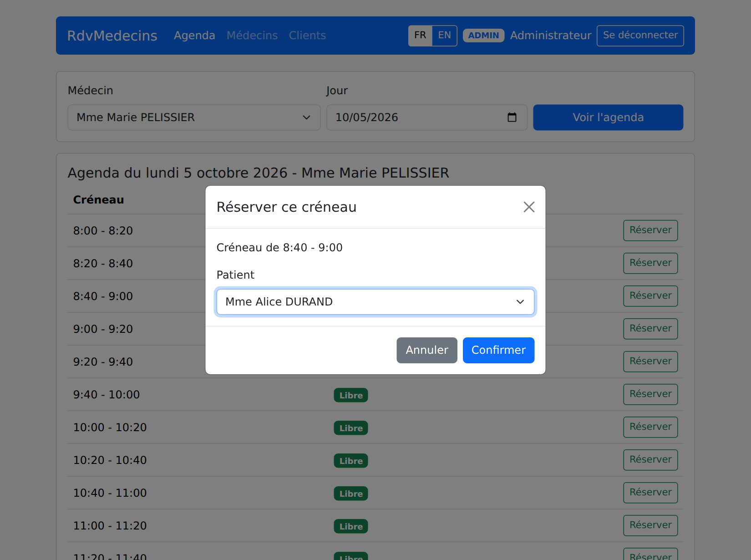Reserve the 10:40 - 11:00 slot
The width and height of the screenshot is (751, 560).
[x=650, y=493]
